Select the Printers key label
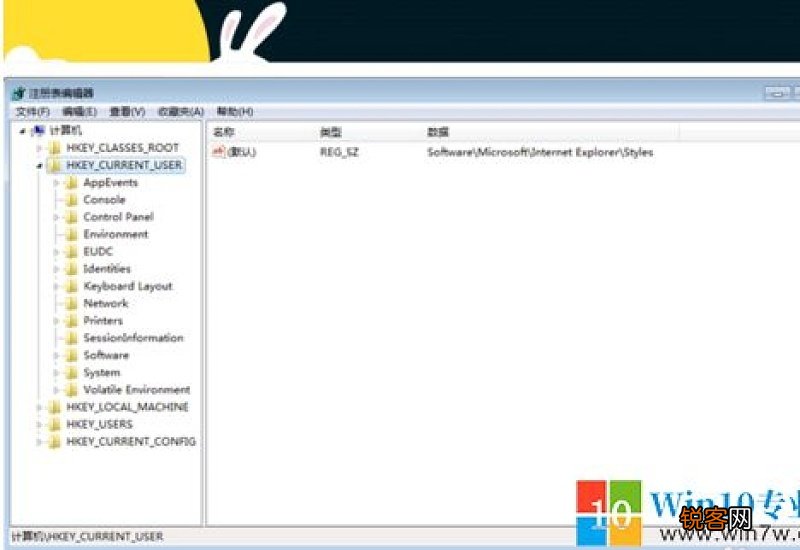800x550 pixels. pyautogui.click(x=103, y=321)
